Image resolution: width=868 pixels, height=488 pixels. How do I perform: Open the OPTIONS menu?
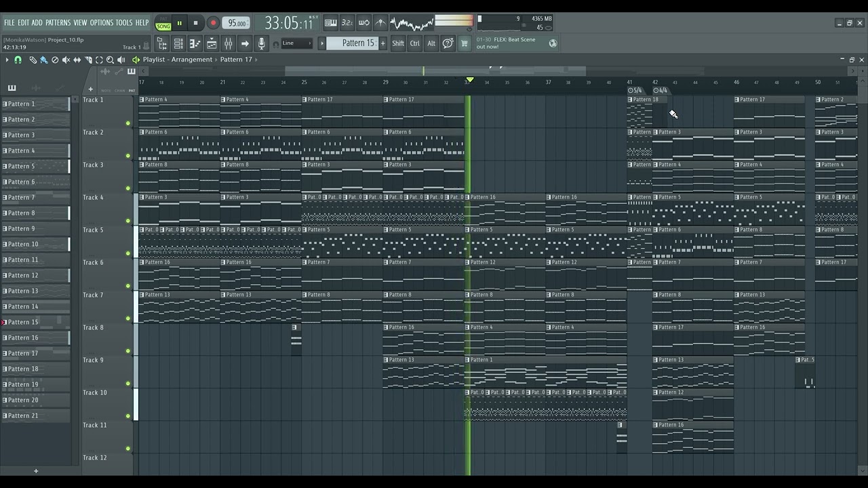(x=102, y=22)
